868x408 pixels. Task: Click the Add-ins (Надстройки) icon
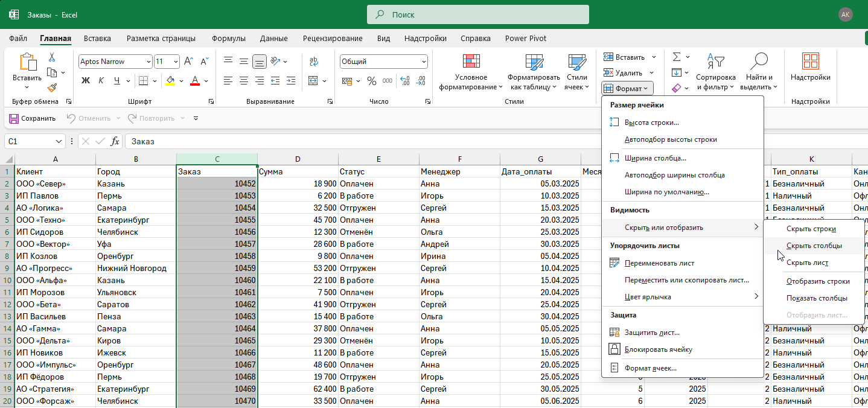click(x=810, y=68)
